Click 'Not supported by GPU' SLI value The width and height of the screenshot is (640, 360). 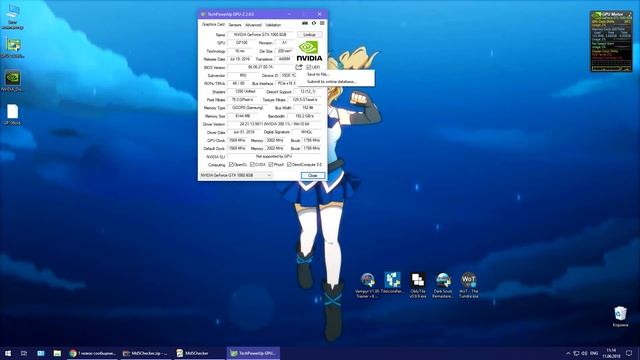click(274, 156)
